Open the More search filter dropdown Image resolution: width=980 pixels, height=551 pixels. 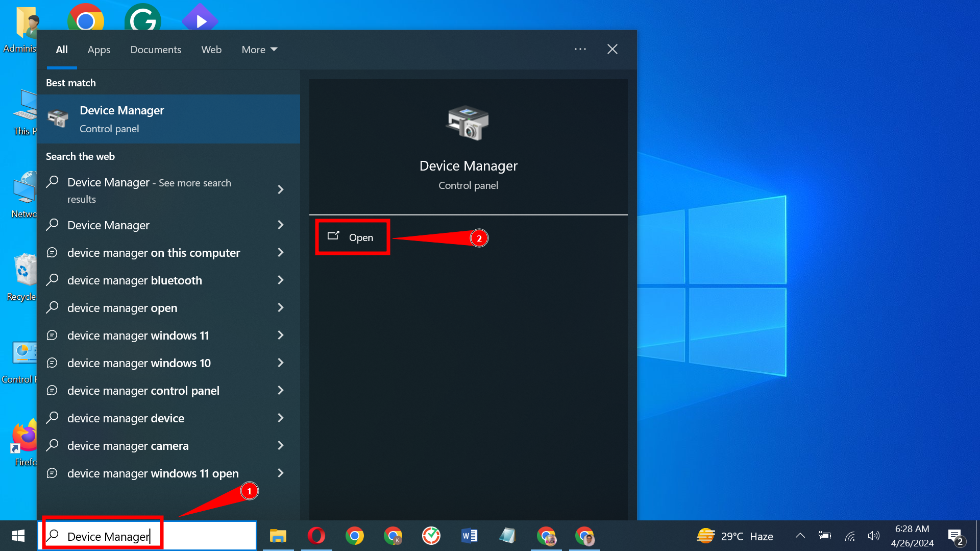pyautogui.click(x=259, y=50)
